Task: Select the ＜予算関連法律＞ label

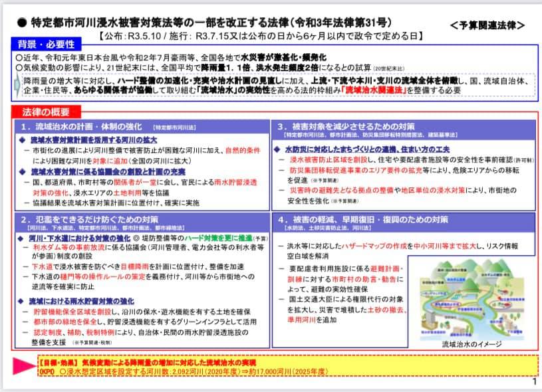Action: click(487, 25)
